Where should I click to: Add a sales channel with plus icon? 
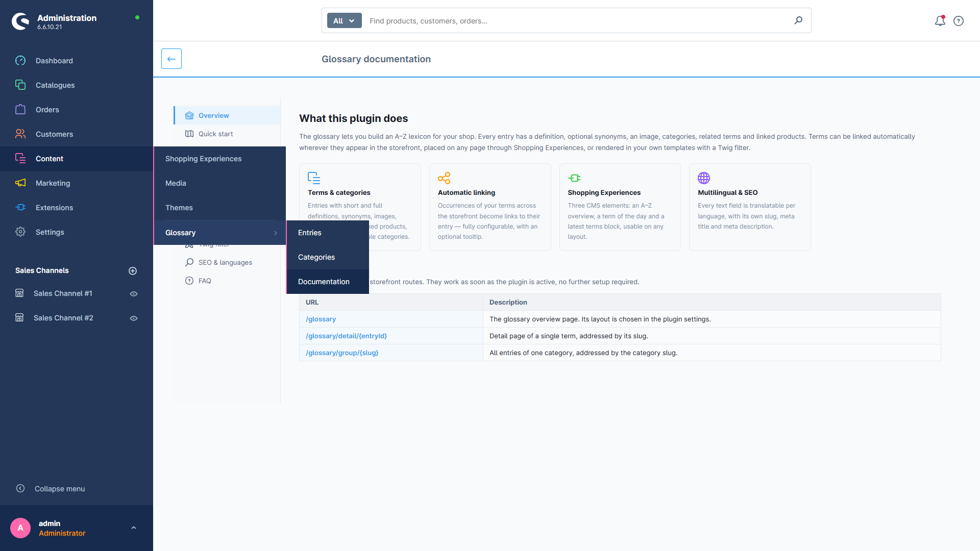(x=133, y=271)
